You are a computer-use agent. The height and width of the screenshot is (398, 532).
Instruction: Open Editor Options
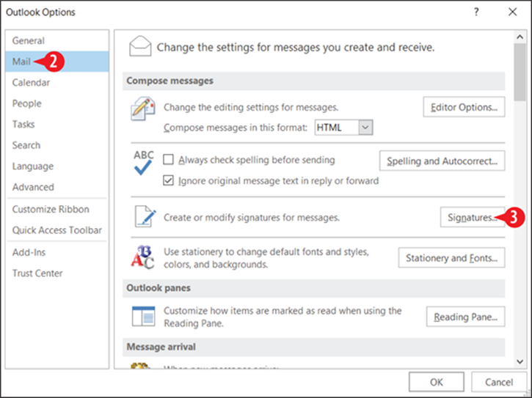click(x=464, y=107)
